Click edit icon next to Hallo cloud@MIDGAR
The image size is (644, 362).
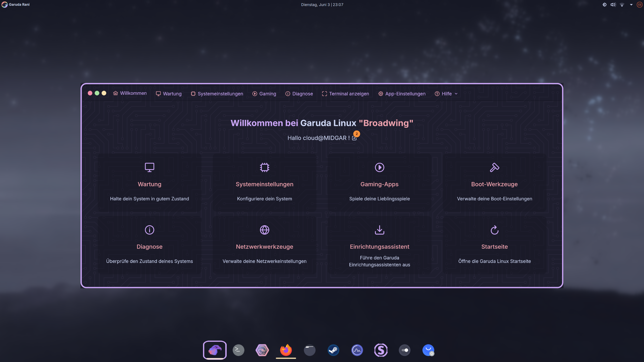point(354,138)
